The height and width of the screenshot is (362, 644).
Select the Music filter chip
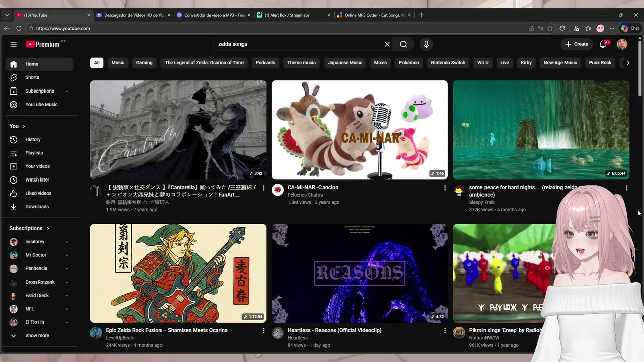pos(118,63)
